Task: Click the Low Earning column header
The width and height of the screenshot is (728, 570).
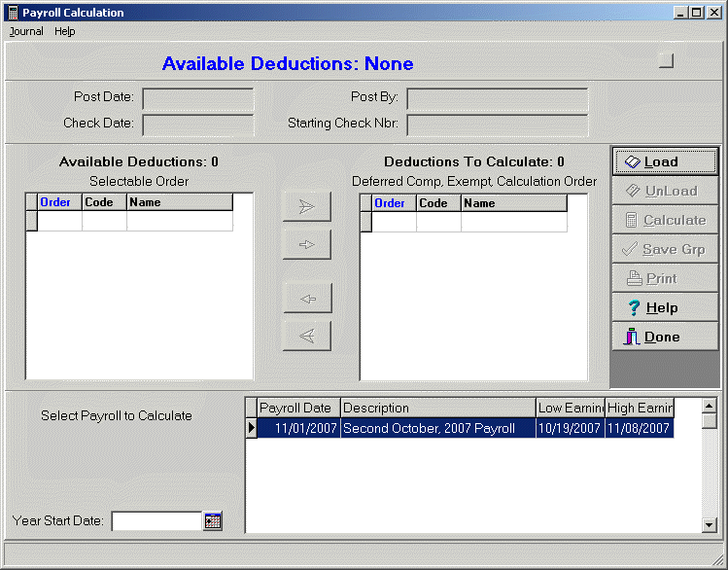Action: 571,408
